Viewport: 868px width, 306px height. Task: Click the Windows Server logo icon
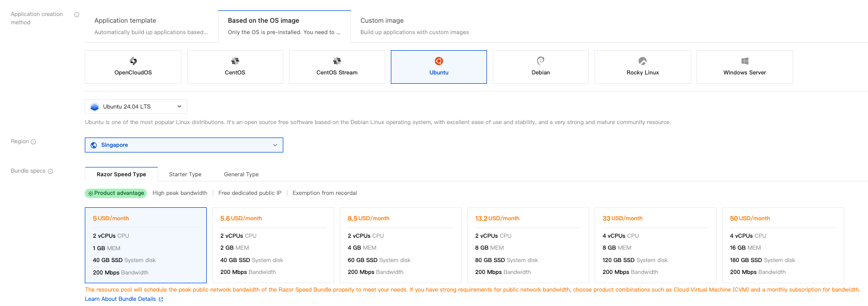click(745, 61)
